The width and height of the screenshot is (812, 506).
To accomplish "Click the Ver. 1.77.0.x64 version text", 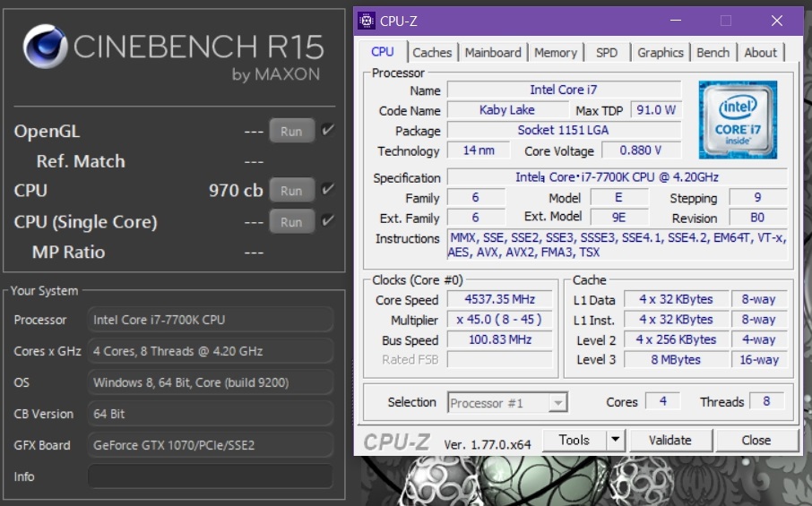I will [x=488, y=444].
